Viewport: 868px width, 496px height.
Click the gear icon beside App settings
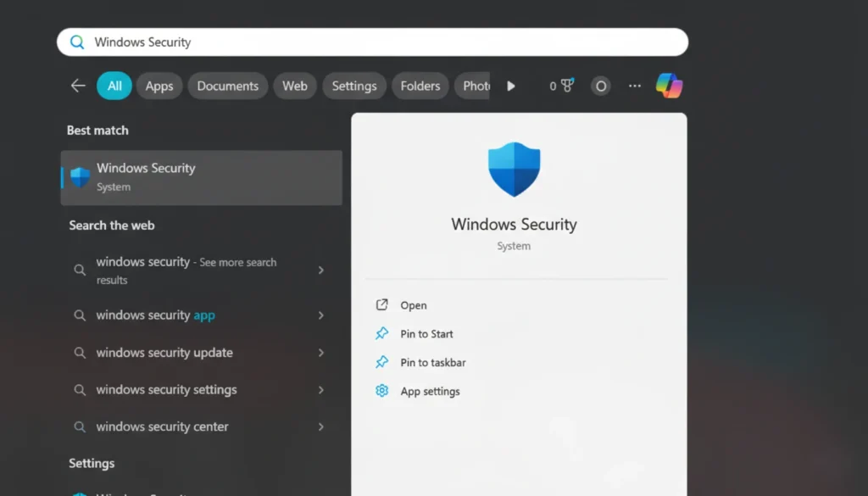pyautogui.click(x=382, y=391)
